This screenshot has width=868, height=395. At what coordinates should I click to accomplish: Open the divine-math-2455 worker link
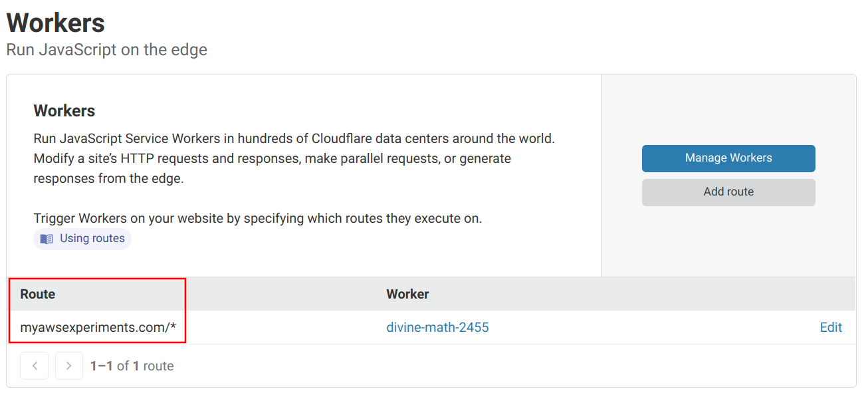(x=437, y=327)
